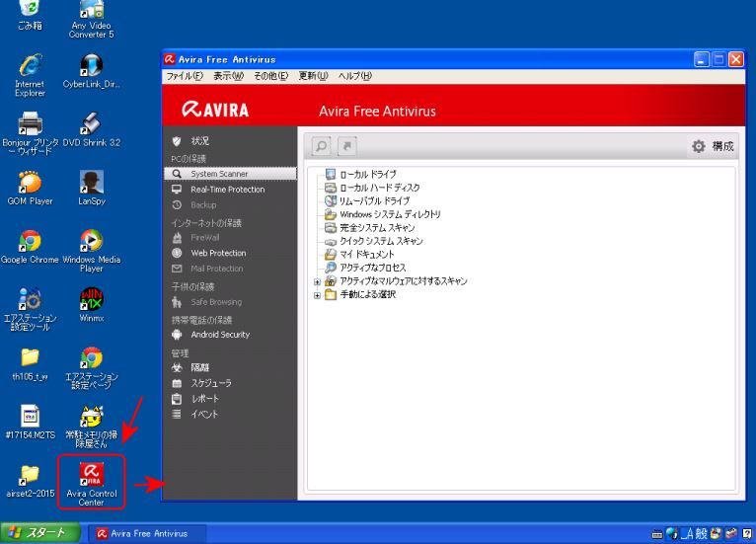This screenshot has height=544, width=756.
Task: Click the globe icon beside Web Protection
Action: [177, 253]
